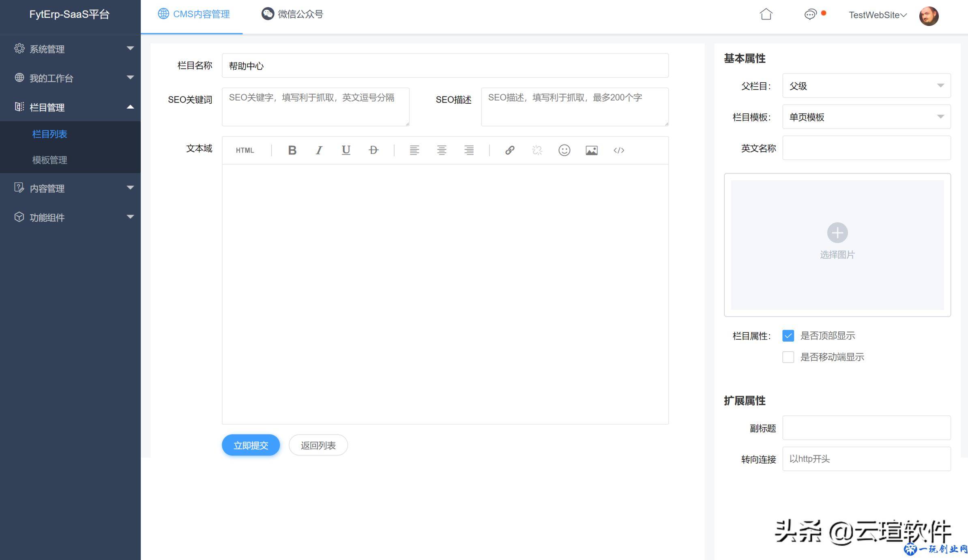Click the Bold formatting icon
Screen dimensions: 968x560
point(292,150)
